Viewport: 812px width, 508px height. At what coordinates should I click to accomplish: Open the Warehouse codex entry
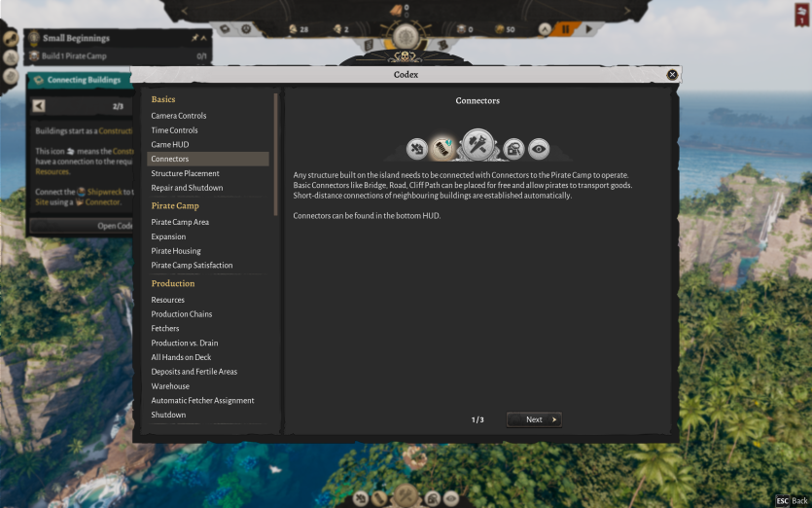pyautogui.click(x=170, y=386)
